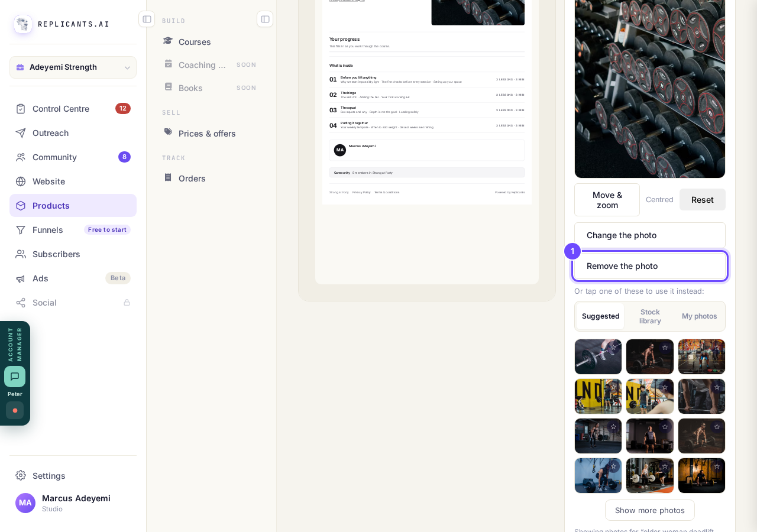Click the share icon next to Social
This screenshot has width=757, height=532.
[21, 303]
